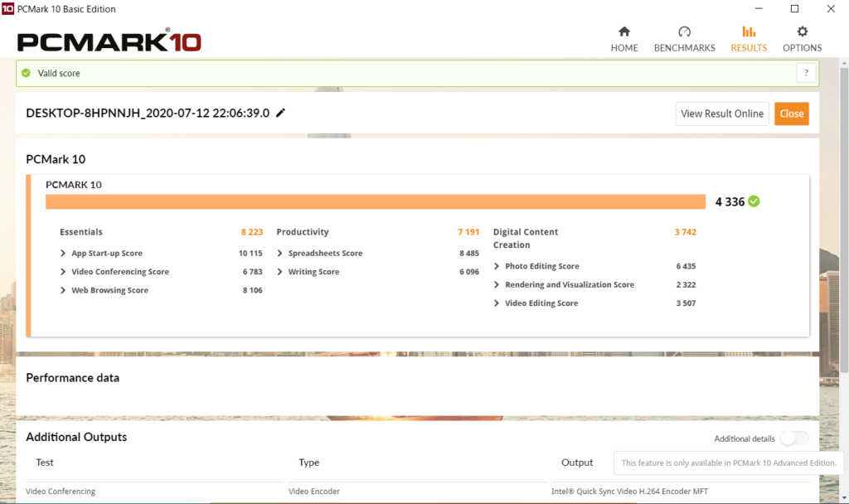Click the Additional Outputs heading
Screen dimensions: 849x504
[76, 437]
